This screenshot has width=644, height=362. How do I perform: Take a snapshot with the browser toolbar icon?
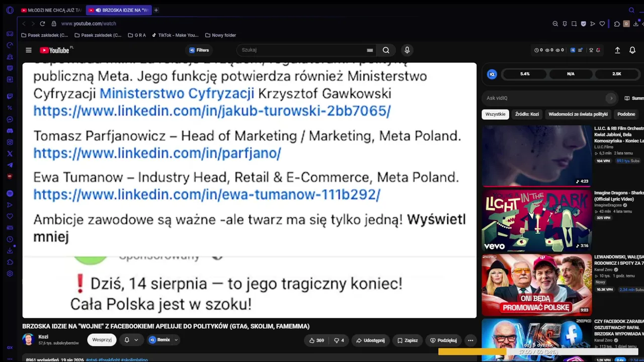[574, 24]
